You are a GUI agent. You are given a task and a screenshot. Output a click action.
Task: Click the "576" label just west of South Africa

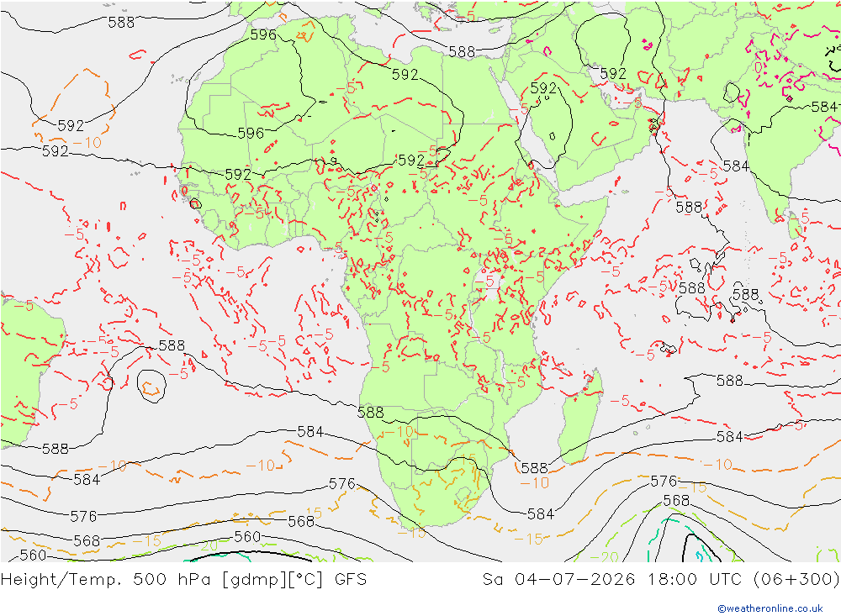point(342,484)
